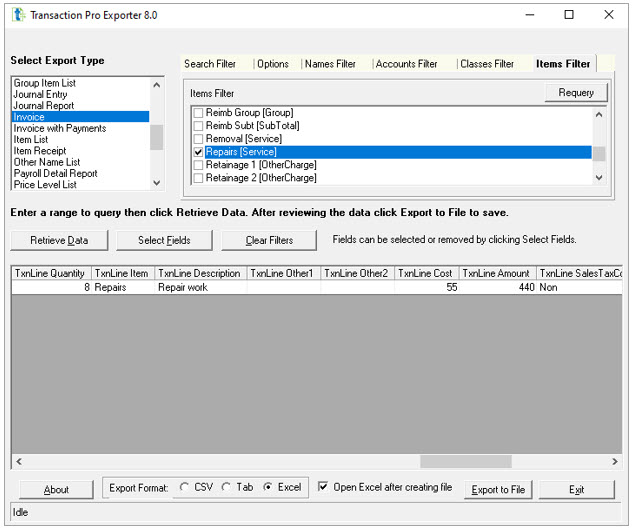This screenshot has width=634, height=530.
Task: Click the TxnLine Description column header
Action: point(201,274)
